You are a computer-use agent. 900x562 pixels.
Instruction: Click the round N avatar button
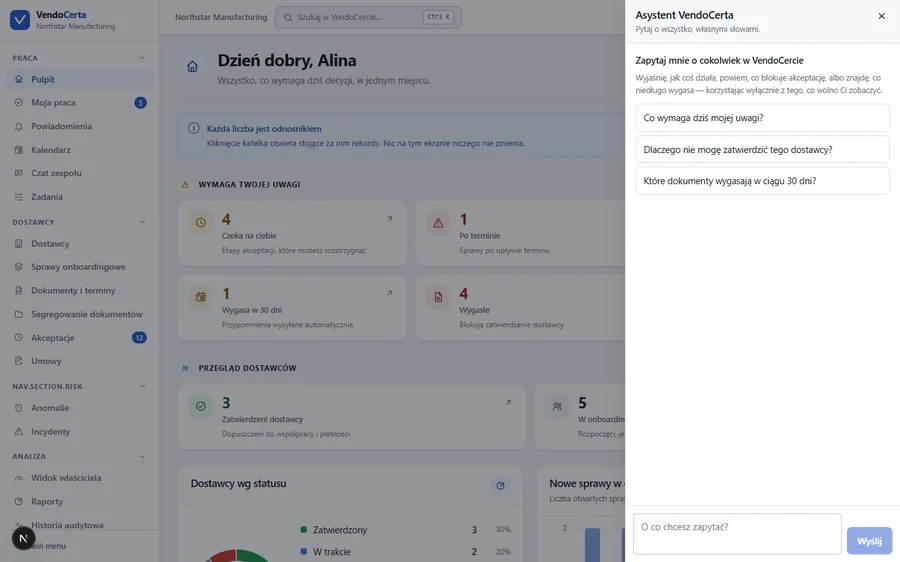pos(24,538)
